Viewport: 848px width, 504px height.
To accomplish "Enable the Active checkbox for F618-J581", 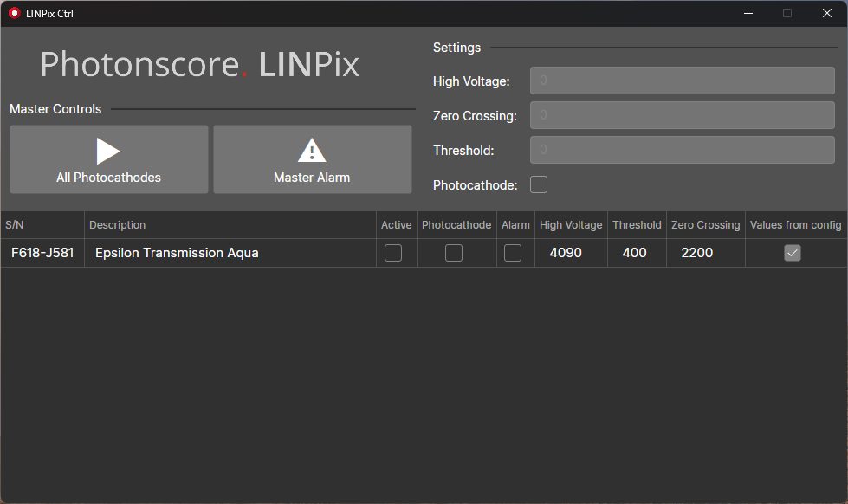I will click(x=393, y=253).
